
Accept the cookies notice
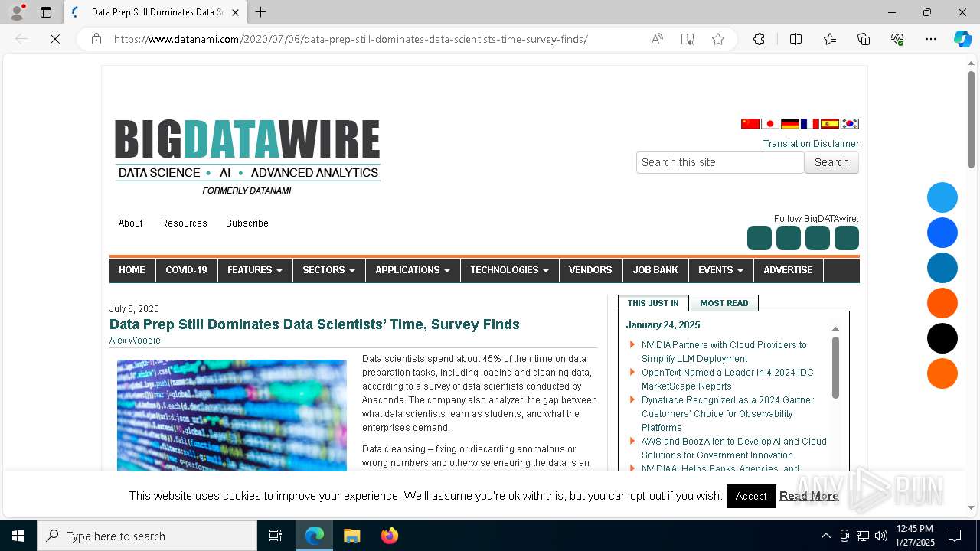tap(751, 496)
